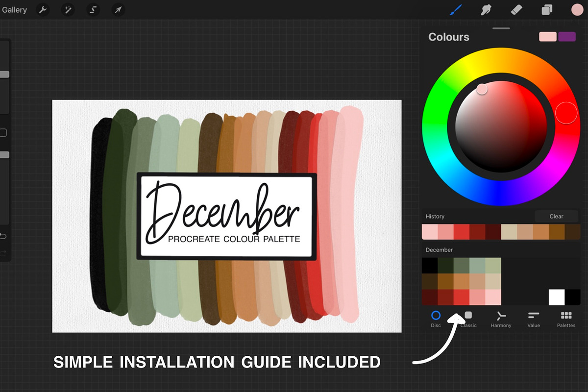
Task: Select the bright red swatch in December palette
Action: pos(462,297)
